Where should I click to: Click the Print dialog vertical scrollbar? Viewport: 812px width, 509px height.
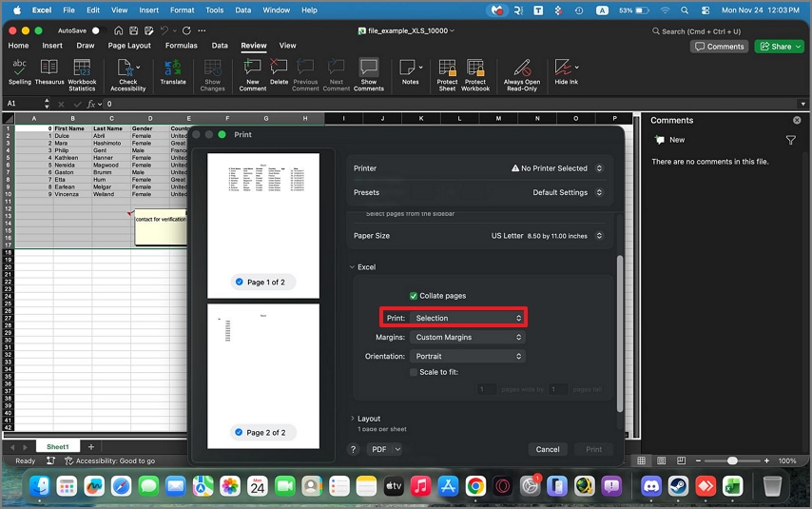pos(619,334)
